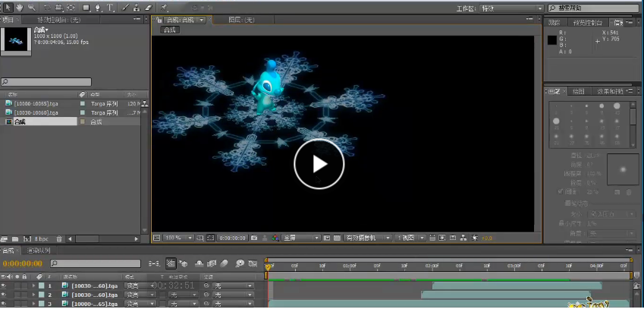Switch to the 绘图 paint tab

[578, 91]
